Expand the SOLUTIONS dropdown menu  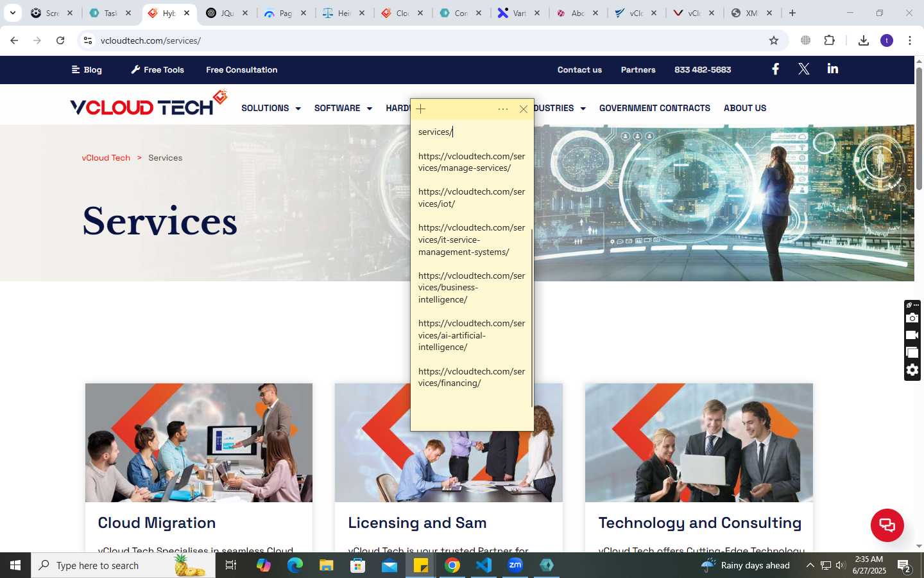point(271,108)
